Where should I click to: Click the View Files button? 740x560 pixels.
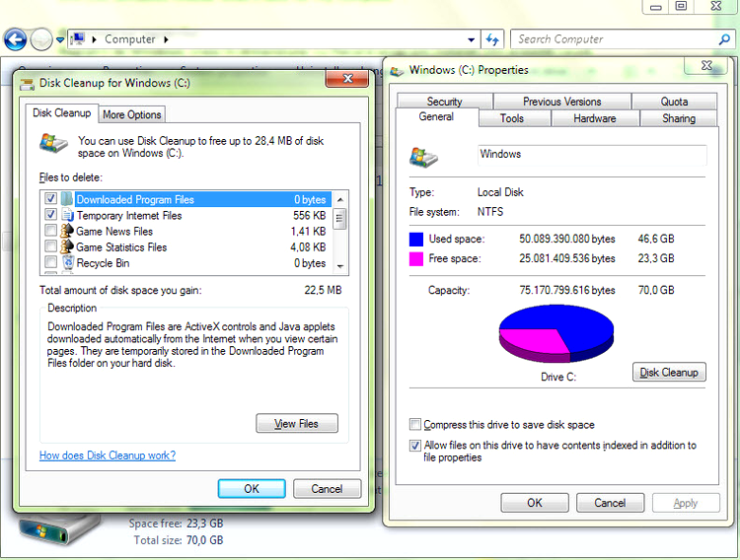297,423
